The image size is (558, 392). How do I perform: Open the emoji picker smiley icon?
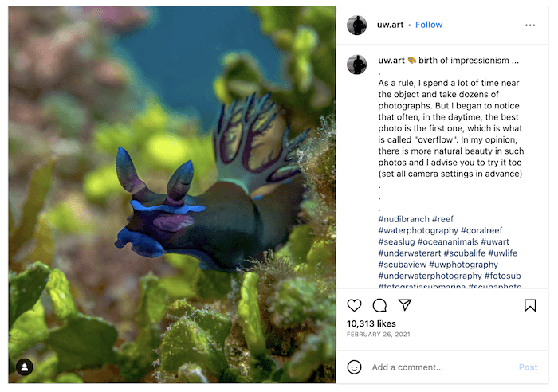(x=354, y=367)
